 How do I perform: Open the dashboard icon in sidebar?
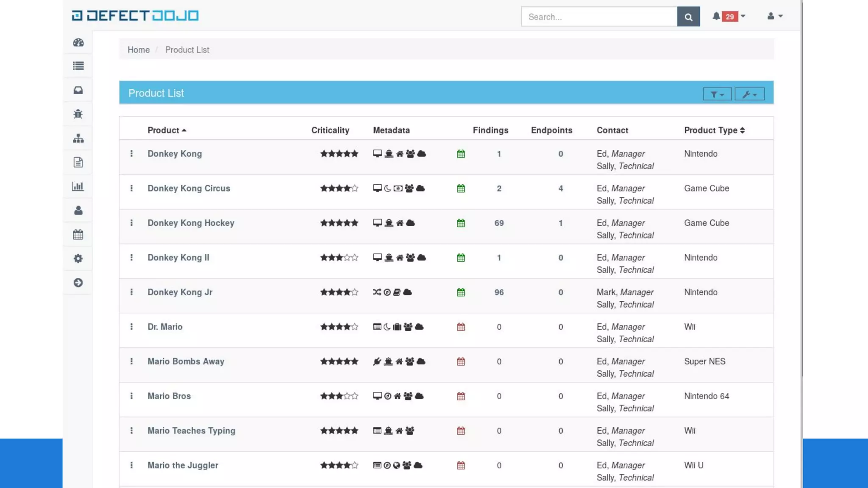coord(78,42)
